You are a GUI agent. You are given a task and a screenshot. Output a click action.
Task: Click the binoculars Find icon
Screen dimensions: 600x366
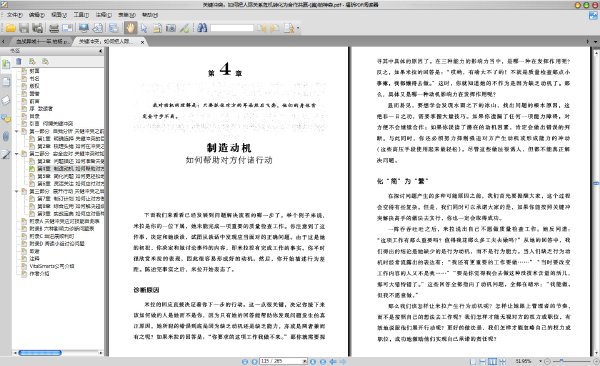(x=202, y=28)
